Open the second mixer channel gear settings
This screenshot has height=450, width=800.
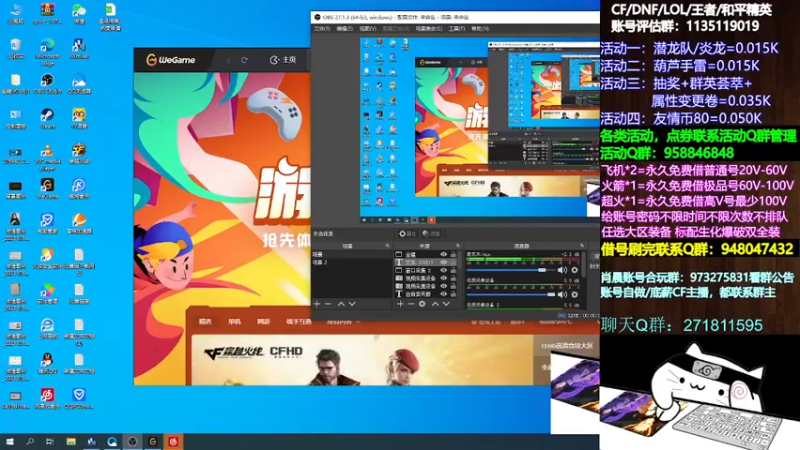pos(574,294)
